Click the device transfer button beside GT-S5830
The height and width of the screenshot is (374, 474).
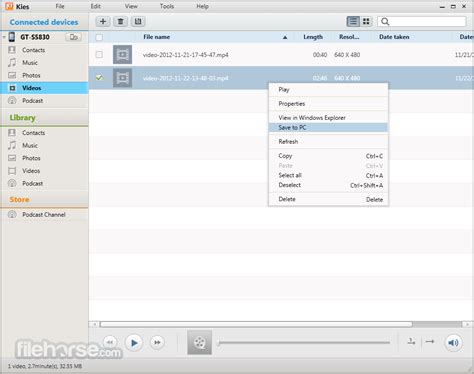pos(73,37)
